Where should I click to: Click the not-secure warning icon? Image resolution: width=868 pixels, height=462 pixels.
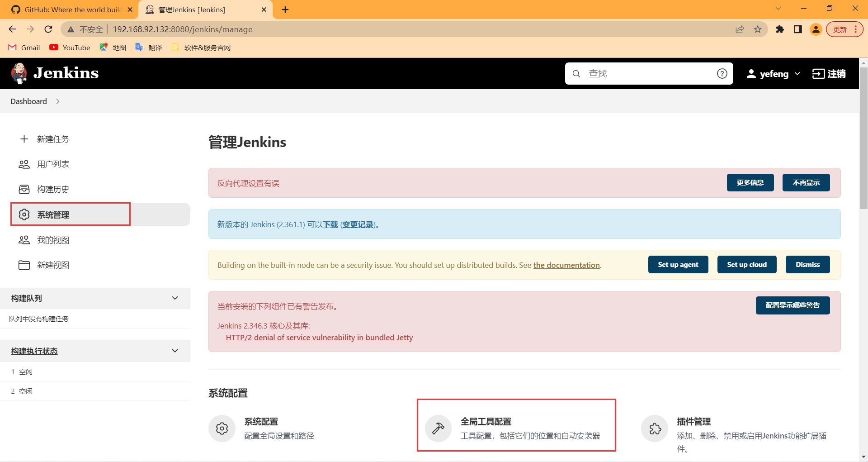(x=71, y=29)
